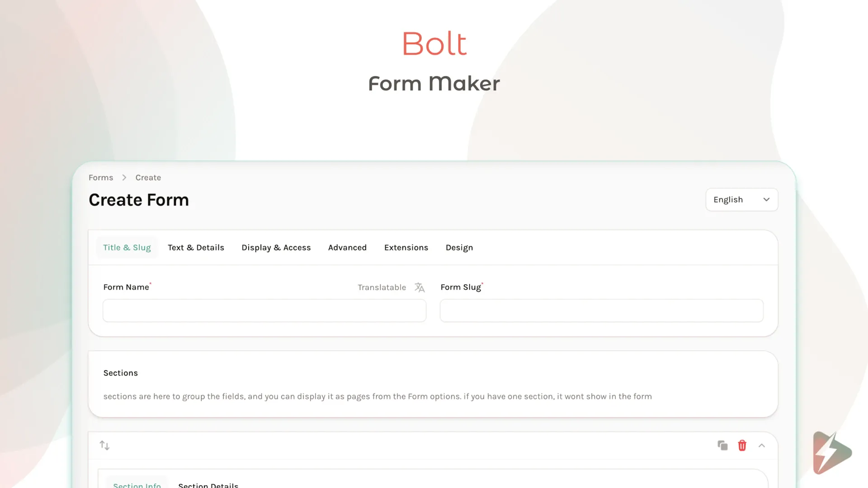
Task: Click inside the Form Slug input box
Action: pyautogui.click(x=601, y=310)
